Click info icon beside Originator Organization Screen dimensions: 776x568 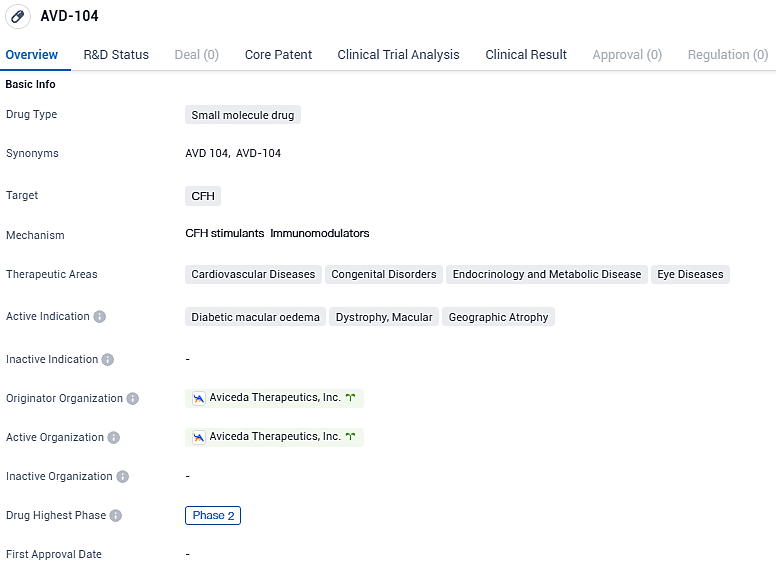pos(132,399)
